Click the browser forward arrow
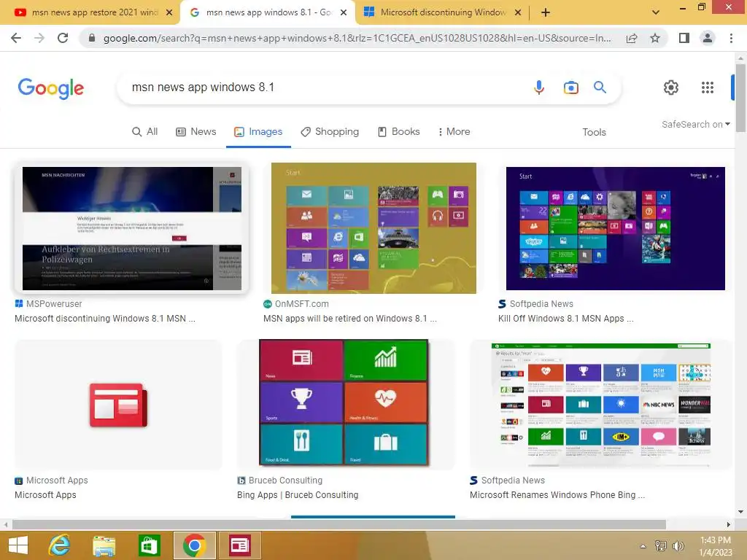 pyautogui.click(x=39, y=38)
